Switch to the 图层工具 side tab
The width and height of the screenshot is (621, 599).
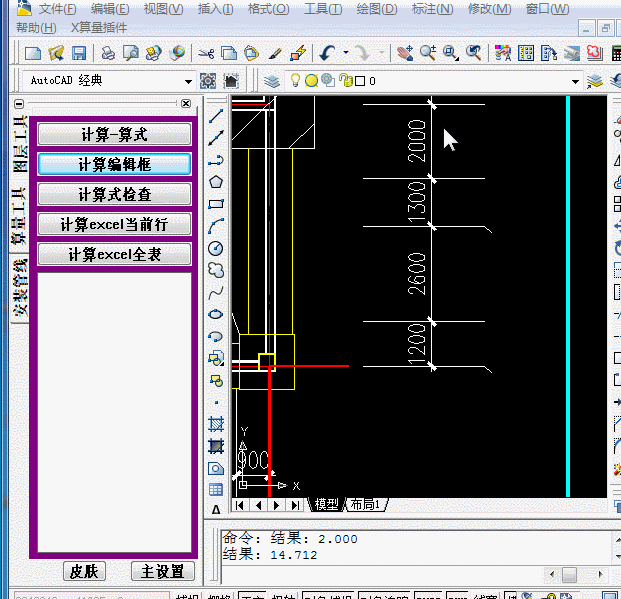pos(19,144)
